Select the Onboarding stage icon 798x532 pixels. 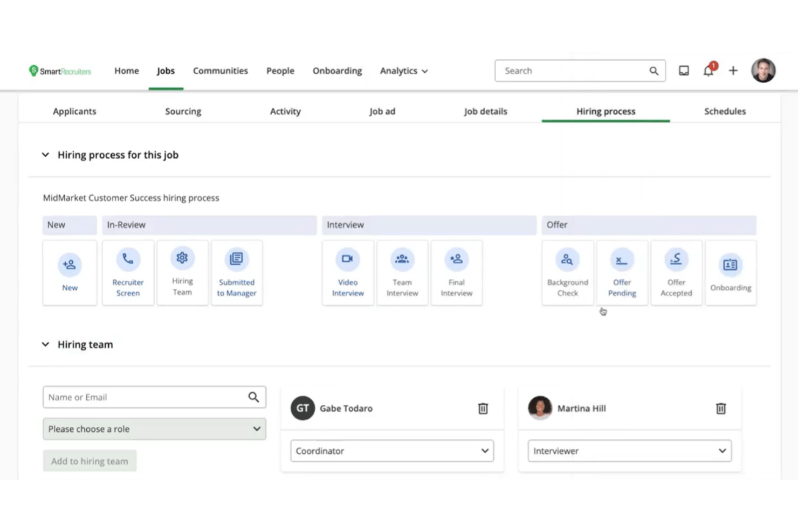[731, 265]
